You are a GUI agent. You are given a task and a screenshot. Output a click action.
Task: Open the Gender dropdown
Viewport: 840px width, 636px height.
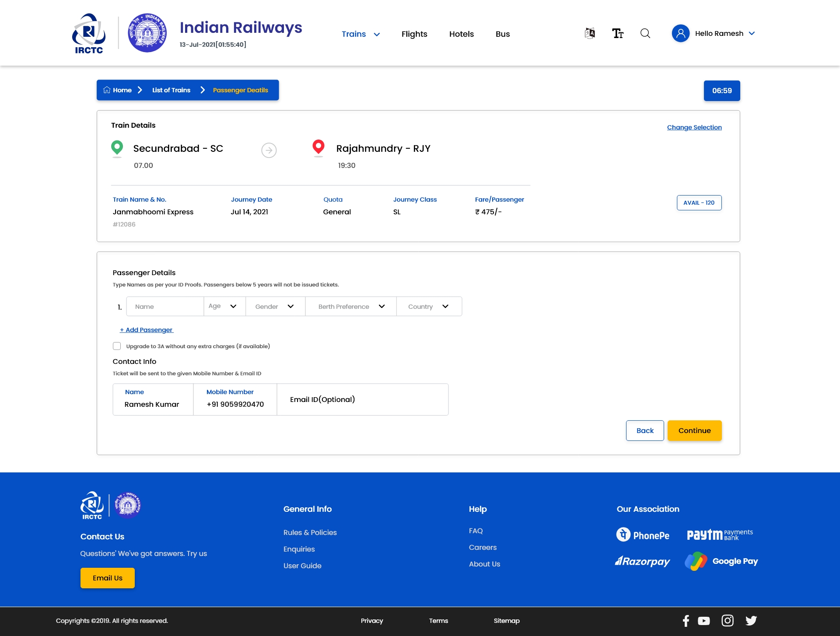click(x=275, y=306)
